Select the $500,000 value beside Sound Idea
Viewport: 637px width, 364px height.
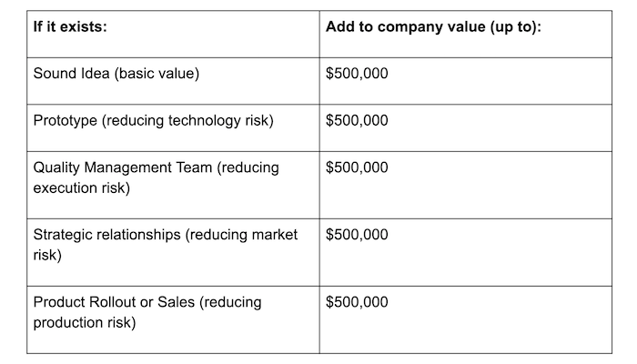357,74
